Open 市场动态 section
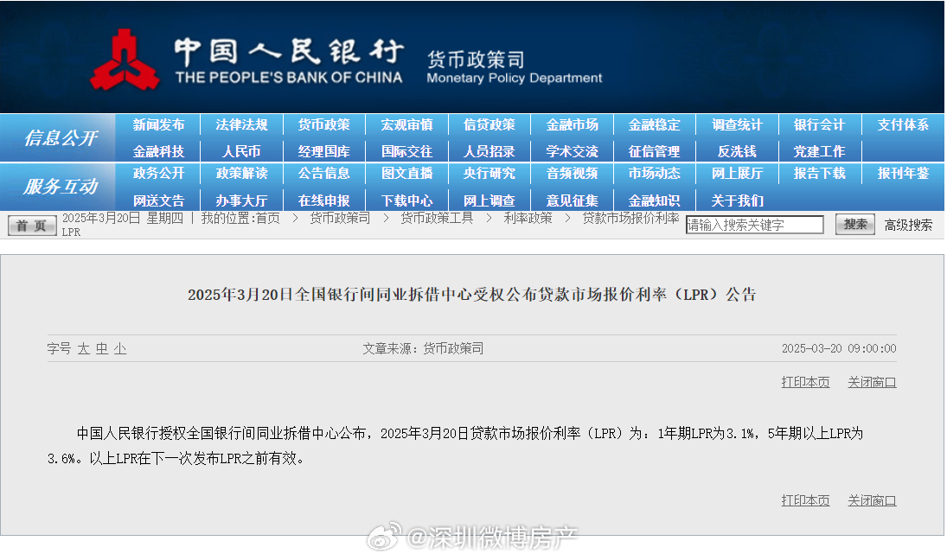The image size is (947, 560). point(654,173)
